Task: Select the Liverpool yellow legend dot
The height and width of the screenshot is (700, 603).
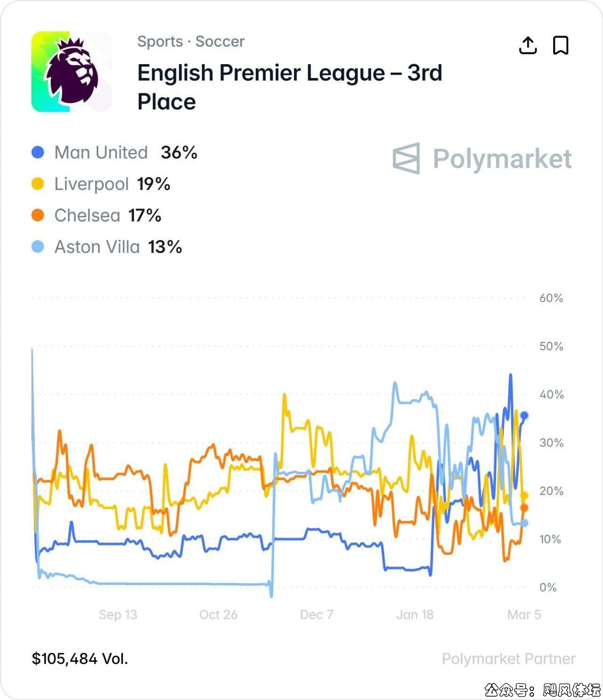Action: pyautogui.click(x=38, y=184)
